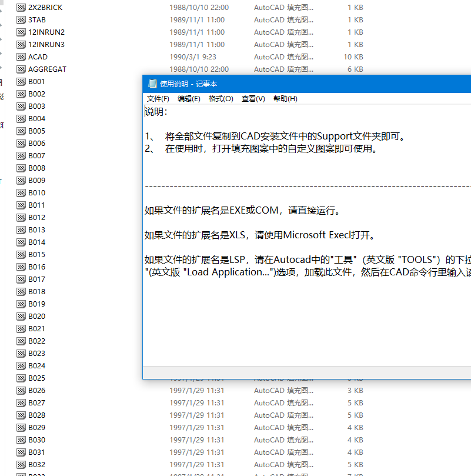The height and width of the screenshot is (476, 471).
Task: Click the 10 KB size of ACAD
Action: (x=353, y=57)
